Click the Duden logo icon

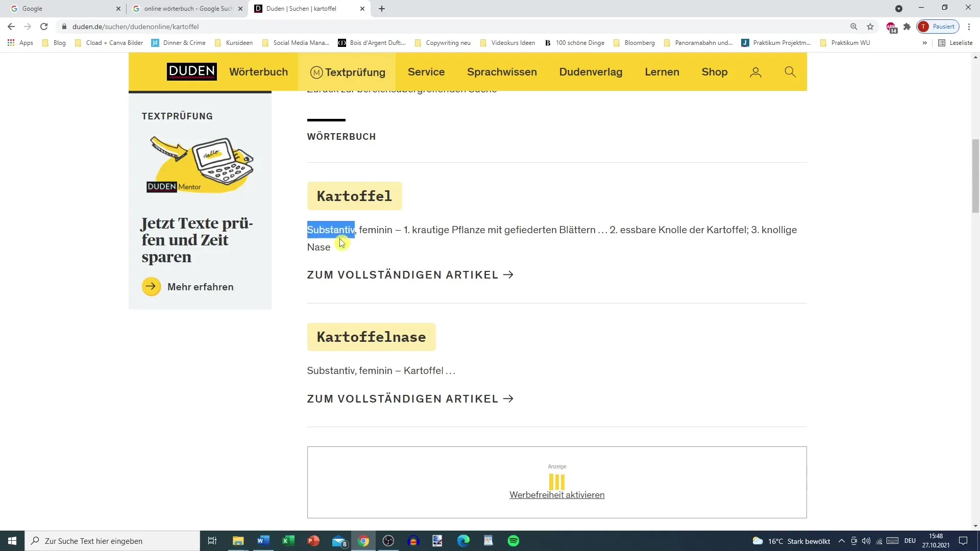point(191,71)
